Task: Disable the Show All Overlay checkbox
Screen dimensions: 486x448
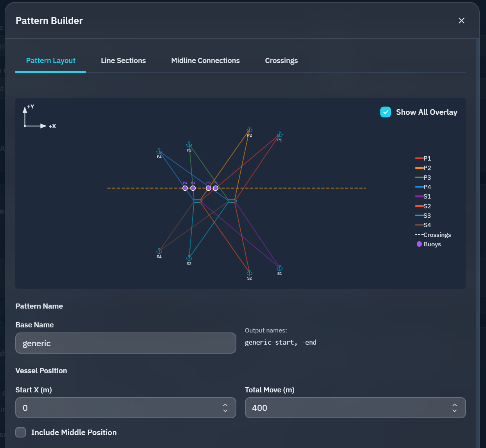Action: click(385, 112)
